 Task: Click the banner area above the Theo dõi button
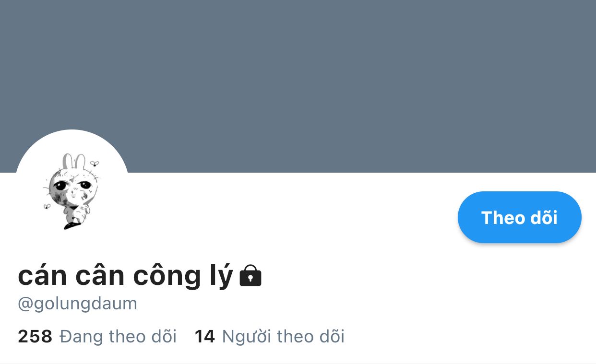(x=519, y=96)
